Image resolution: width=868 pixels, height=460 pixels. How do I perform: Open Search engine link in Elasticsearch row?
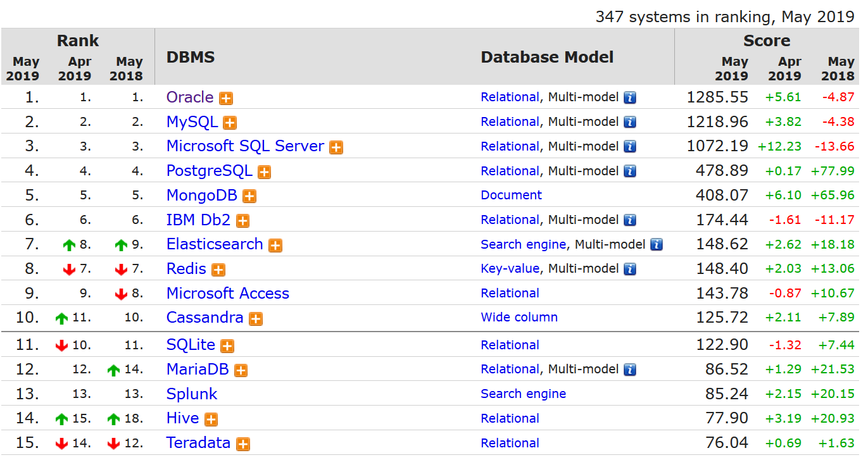(524, 244)
